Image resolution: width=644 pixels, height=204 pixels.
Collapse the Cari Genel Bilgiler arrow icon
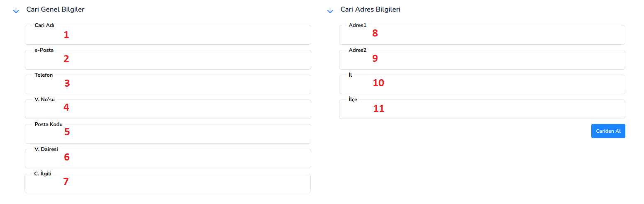click(16, 10)
